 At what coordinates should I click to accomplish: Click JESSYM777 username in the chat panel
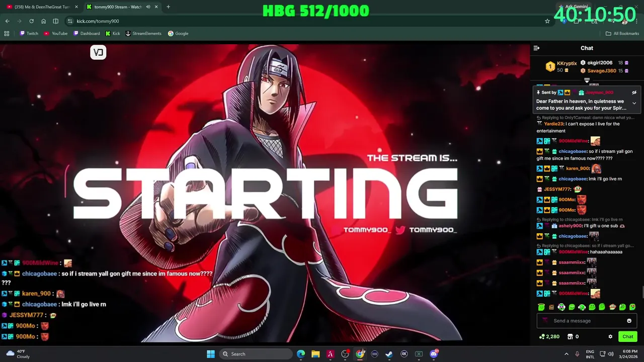tap(557, 189)
